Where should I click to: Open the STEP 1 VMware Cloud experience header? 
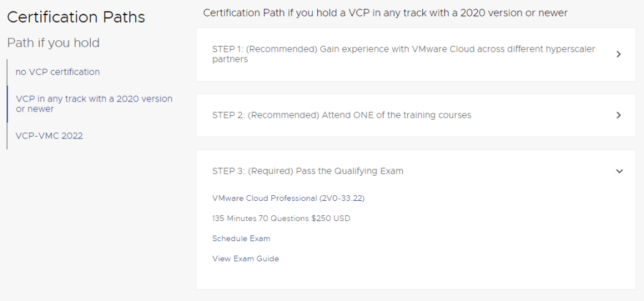(x=403, y=54)
